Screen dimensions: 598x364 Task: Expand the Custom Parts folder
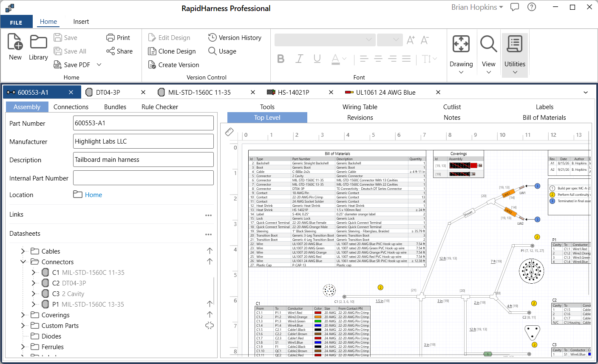click(x=23, y=326)
